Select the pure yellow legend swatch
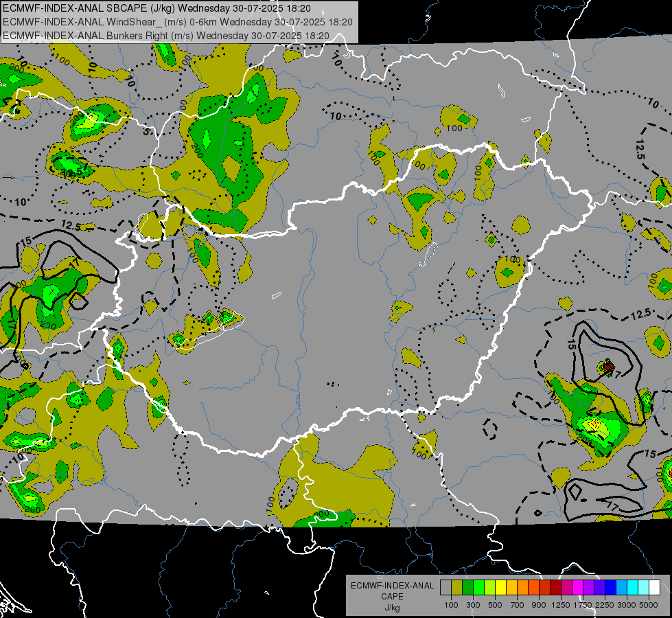Screen dimensions: 672x618 tap(500, 587)
